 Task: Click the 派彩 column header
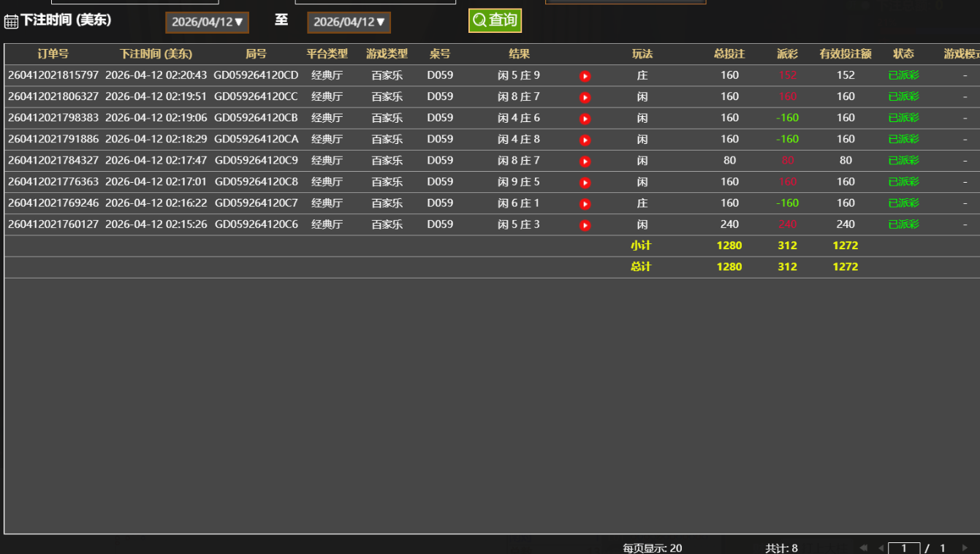pos(787,54)
